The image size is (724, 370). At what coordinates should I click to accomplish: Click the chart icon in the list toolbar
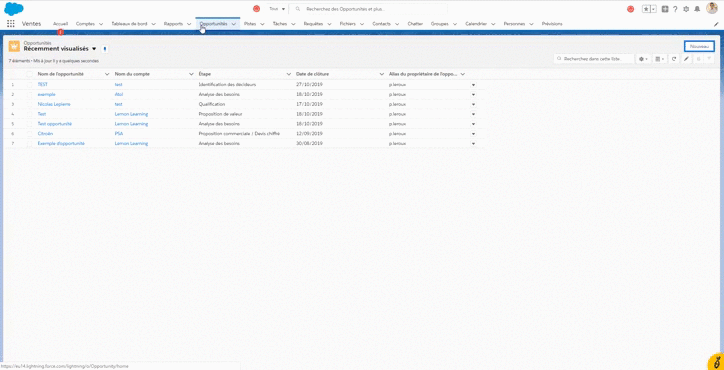pos(698,59)
